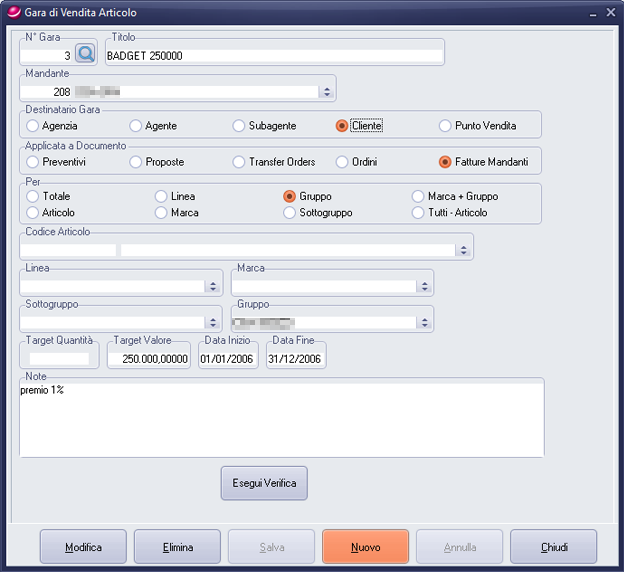Screen dimensions: 624x572
Task: Focus the Target Valore field
Action: [x=149, y=359]
